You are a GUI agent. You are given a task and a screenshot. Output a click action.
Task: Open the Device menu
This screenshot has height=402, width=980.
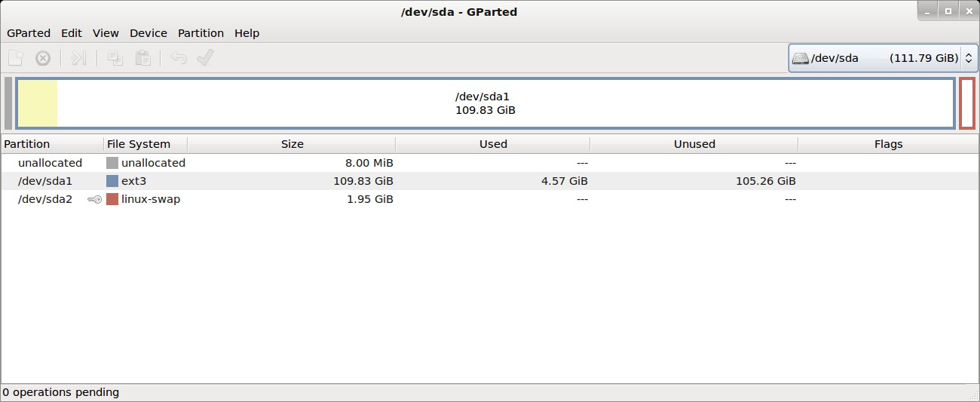(x=149, y=33)
